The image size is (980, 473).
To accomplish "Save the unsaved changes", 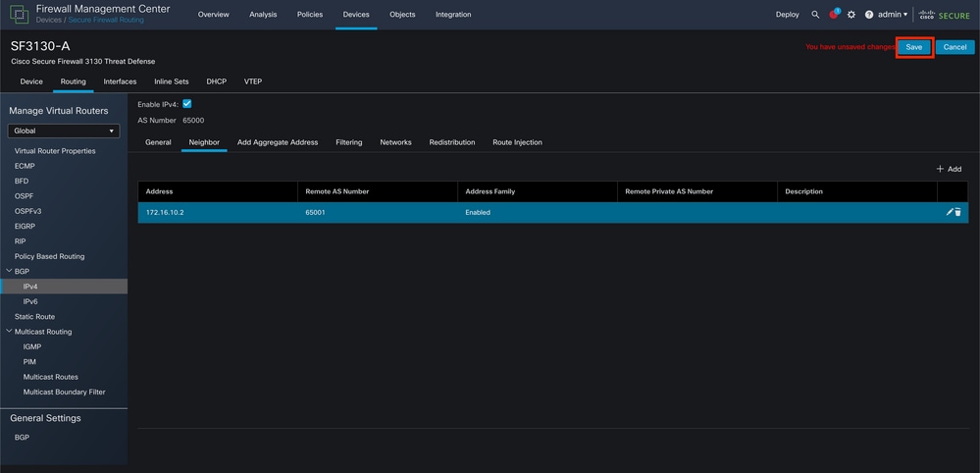I will pos(914,47).
